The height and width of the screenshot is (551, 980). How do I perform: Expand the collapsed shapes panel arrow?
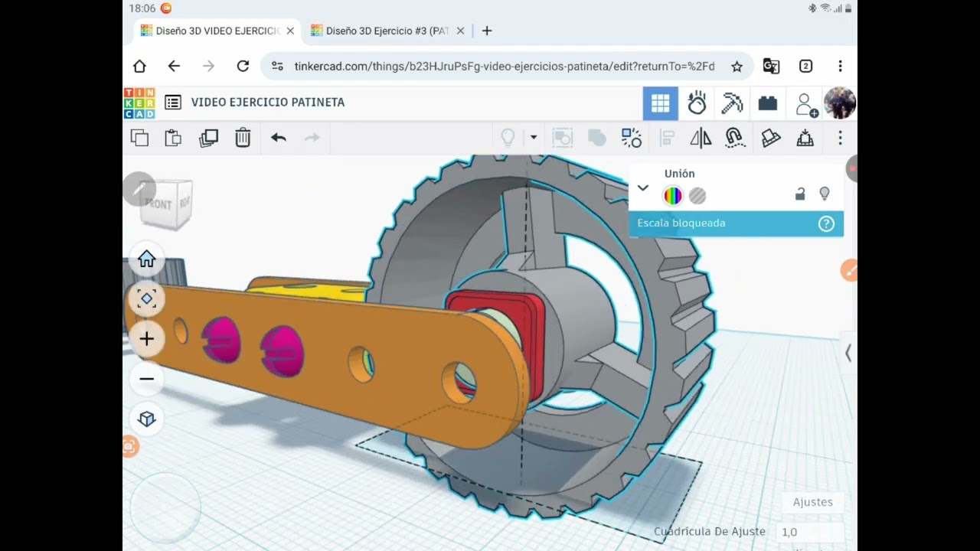(848, 353)
